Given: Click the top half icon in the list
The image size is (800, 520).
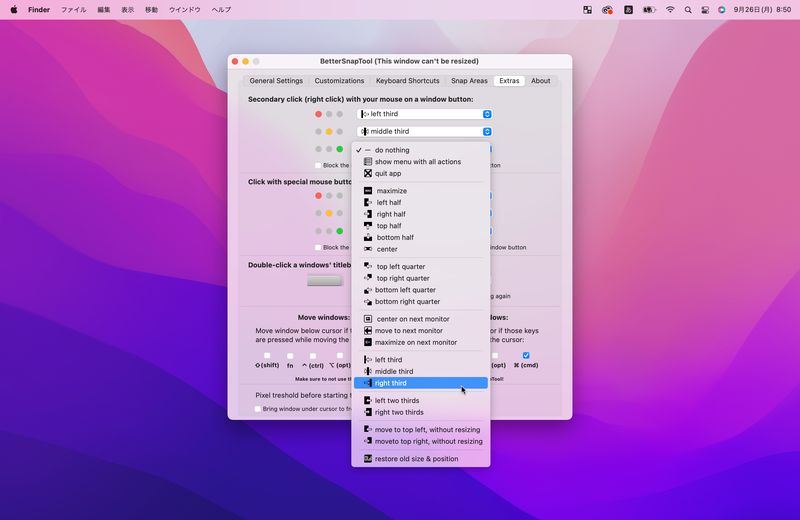Looking at the screenshot, I should pyautogui.click(x=368, y=226).
